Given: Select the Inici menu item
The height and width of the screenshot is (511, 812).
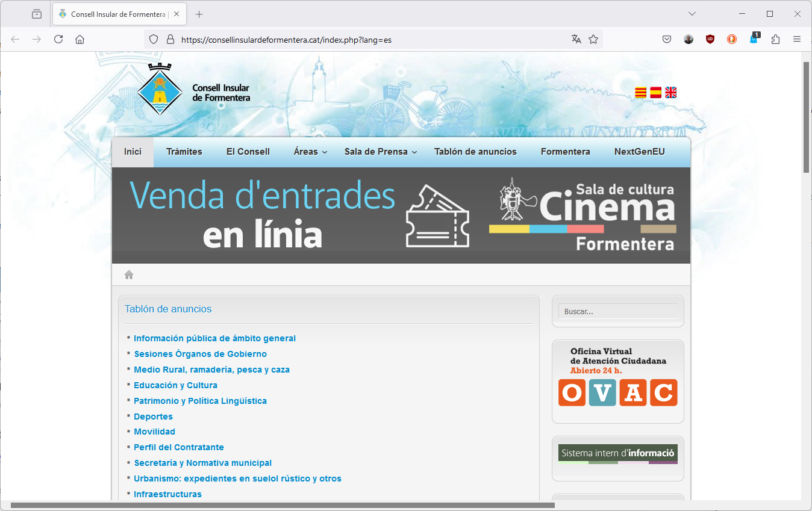Looking at the screenshot, I should pos(133,152).
